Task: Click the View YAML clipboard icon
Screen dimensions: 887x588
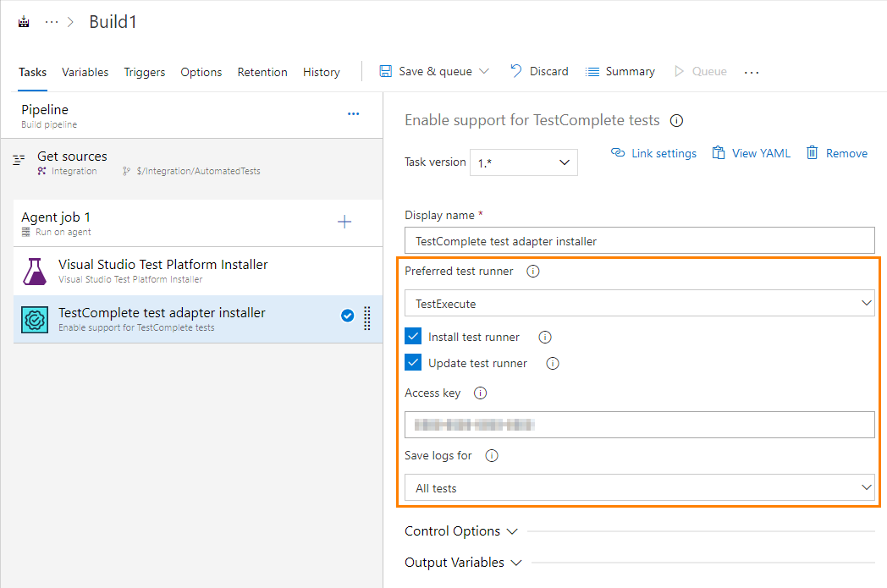Action: (719, 152)
